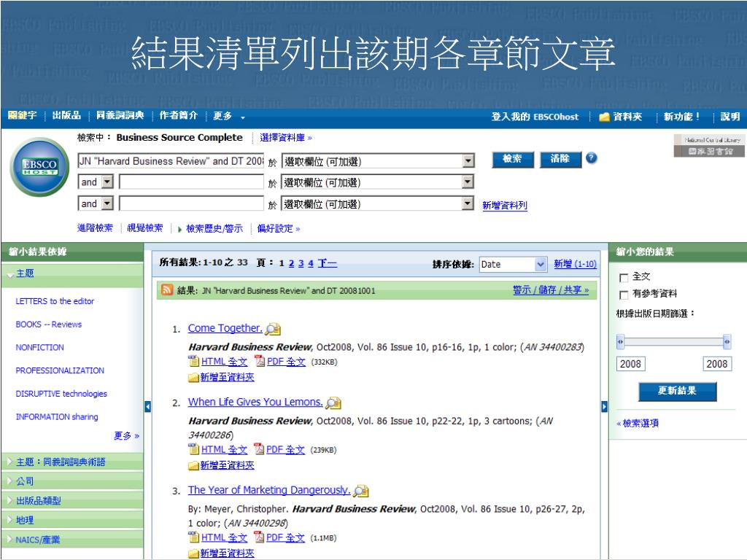Open the 出版品 menu item
The width and height of the screenshot is (747, 560).
(66, 117)
